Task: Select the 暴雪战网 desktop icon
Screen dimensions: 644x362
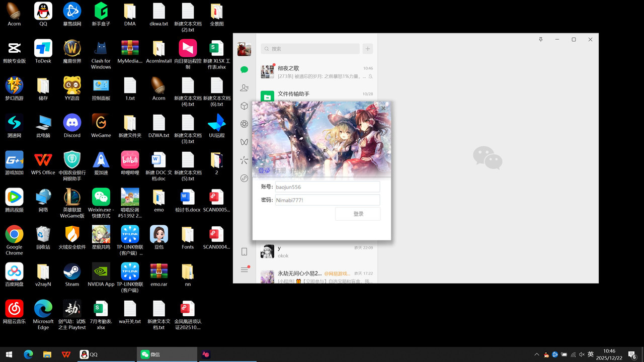Action: click(x=72, y=14)
